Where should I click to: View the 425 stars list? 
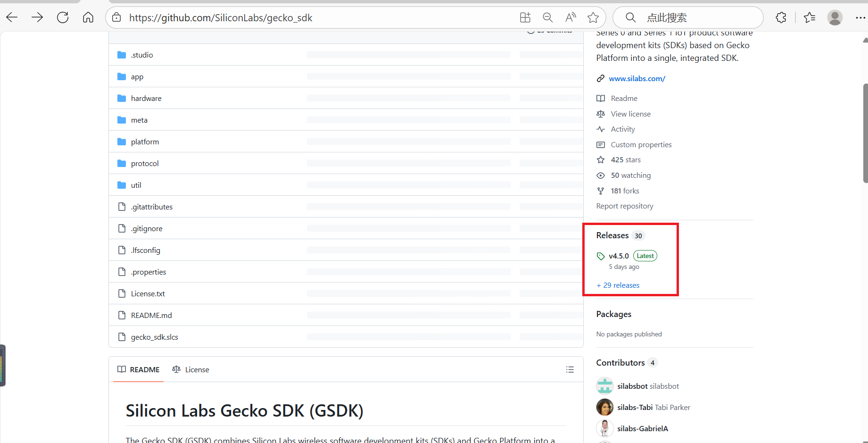626,159
